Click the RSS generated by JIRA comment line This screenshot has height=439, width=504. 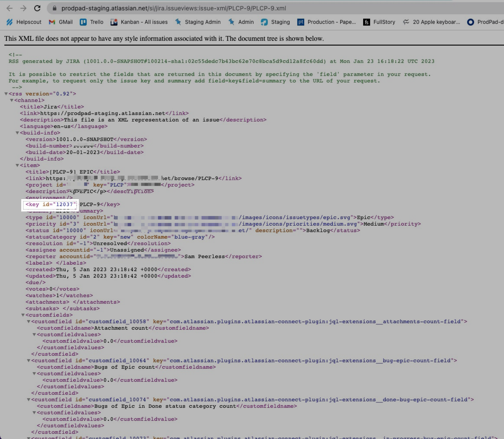click(x=221, y=61)
